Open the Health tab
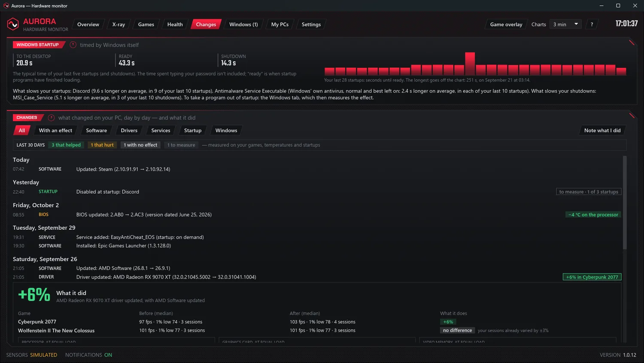 pos(175,24)
